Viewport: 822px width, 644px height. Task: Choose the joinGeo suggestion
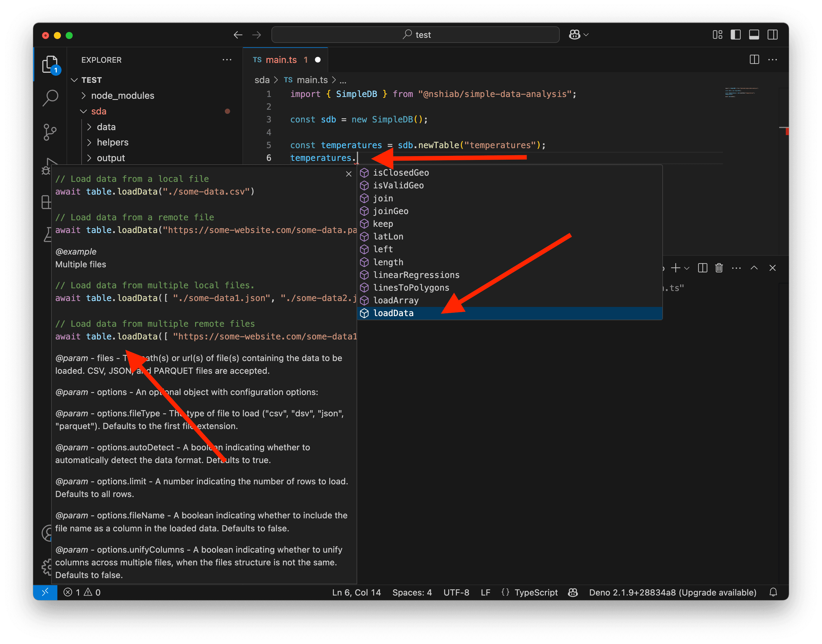pos(509,211)
